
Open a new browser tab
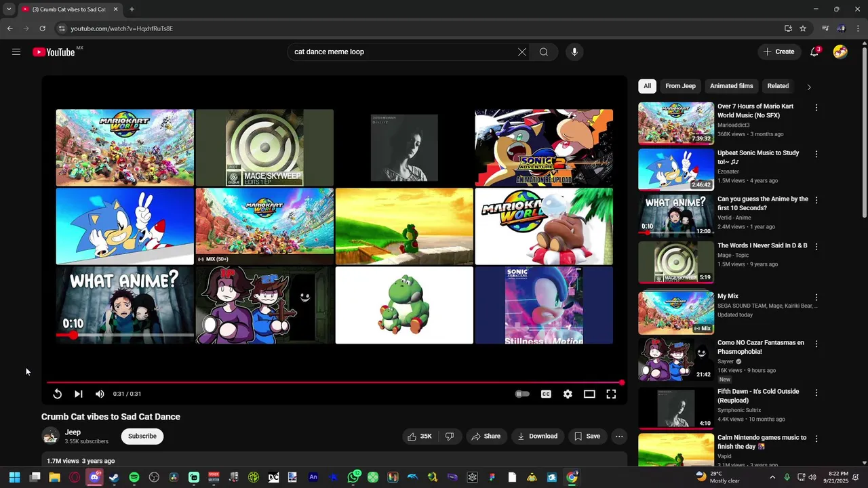click(132, 9)
